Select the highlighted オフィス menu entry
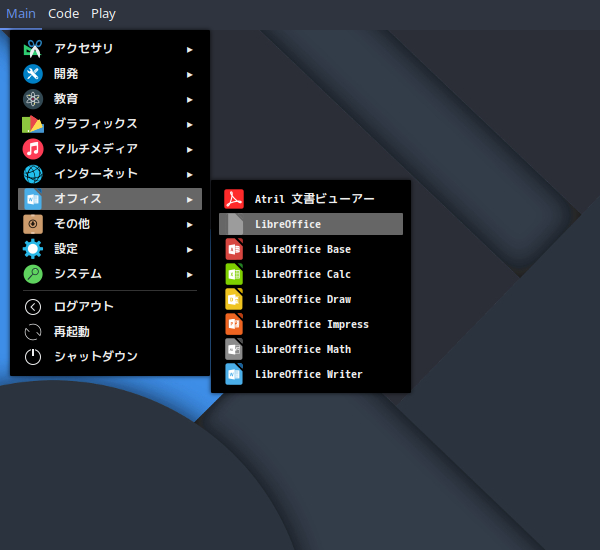 [x=110, y=199]
